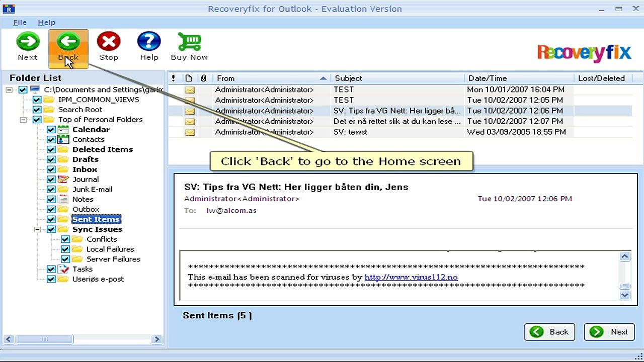The height and width of the screenshot is (362, 644).
Task: Sort by Subject column header
Action: pos(397,78)
